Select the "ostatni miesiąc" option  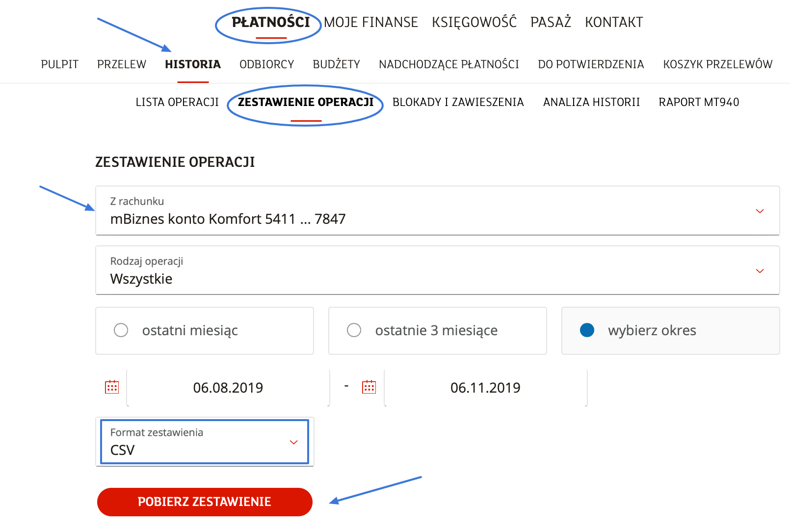121,330
